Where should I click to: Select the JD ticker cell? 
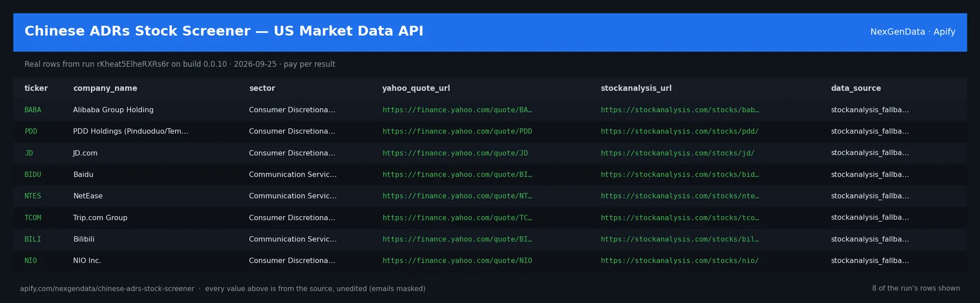(x=29, y=153)
